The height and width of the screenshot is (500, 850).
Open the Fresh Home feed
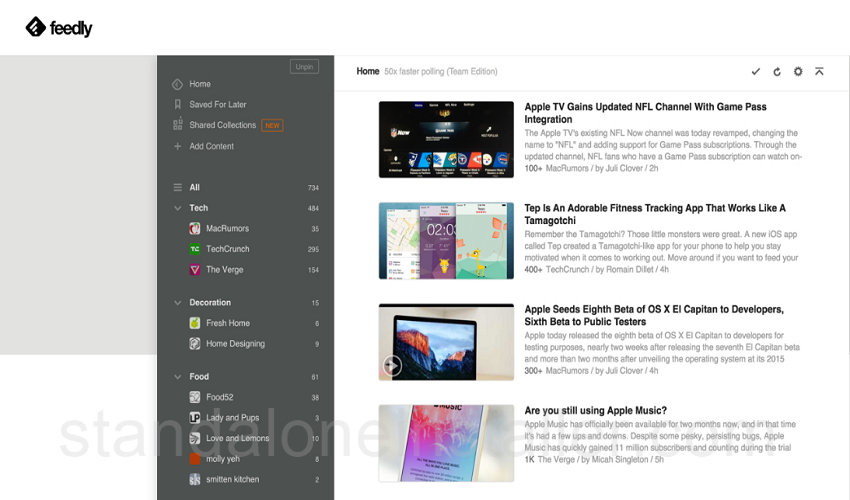228,323
